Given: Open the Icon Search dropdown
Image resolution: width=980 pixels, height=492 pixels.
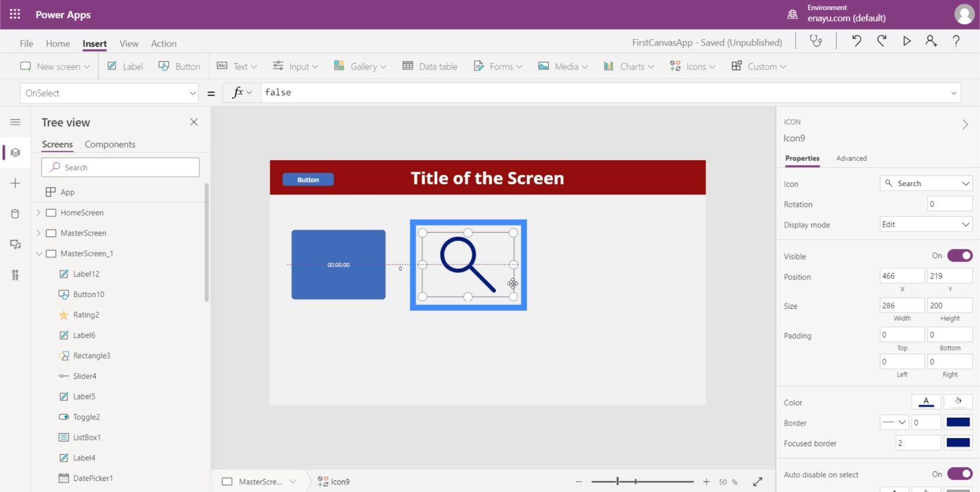Looking at the screenshot, I should pyautogui.click(x=926, y=183).
